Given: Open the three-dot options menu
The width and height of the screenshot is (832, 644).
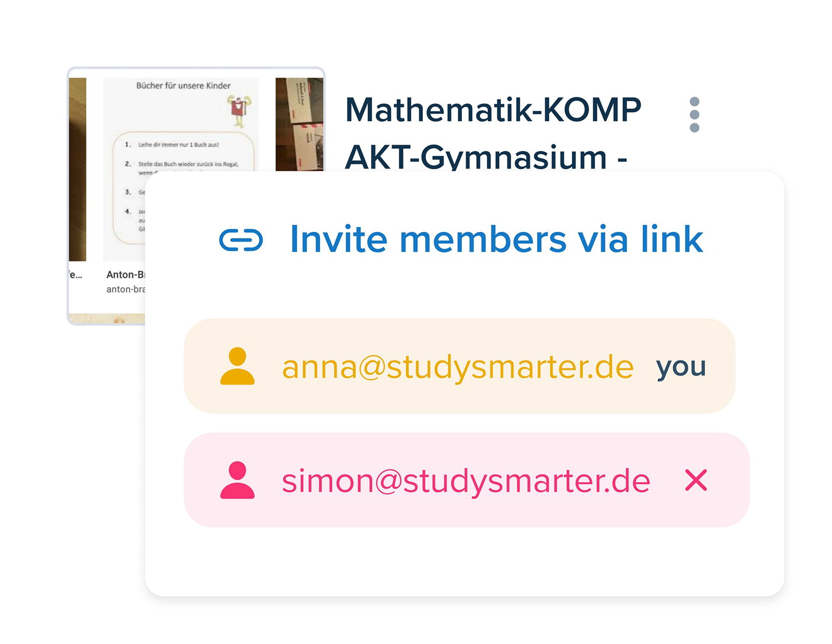Looking at the screenshot, I should (x=694, y=115).
